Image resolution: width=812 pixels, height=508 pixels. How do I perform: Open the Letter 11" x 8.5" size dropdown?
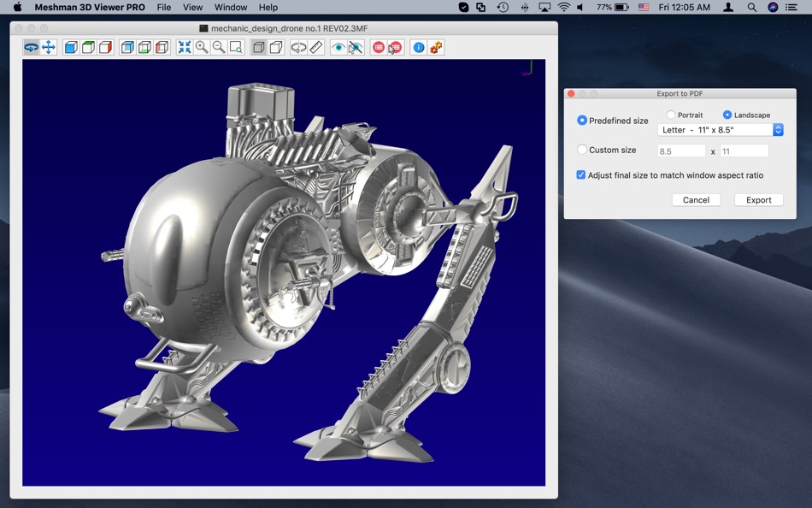tap(721, 130)
